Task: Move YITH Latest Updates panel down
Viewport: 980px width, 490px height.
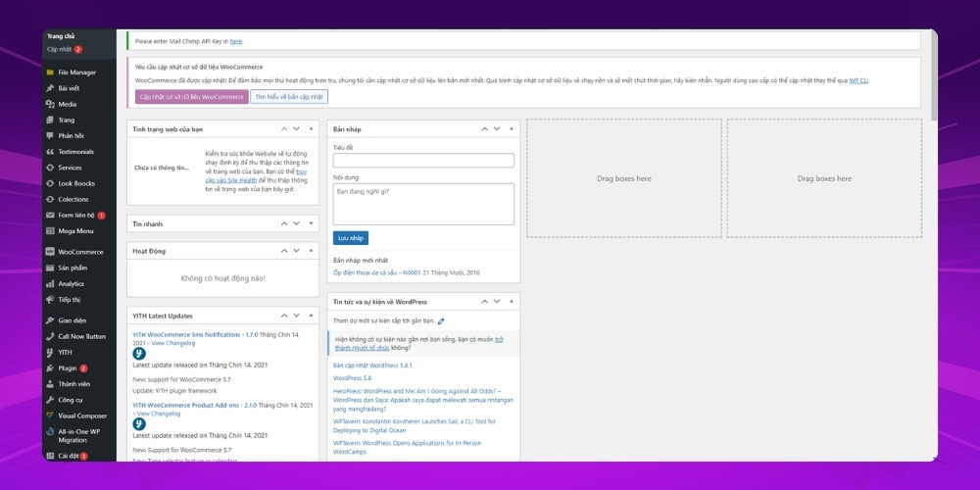Action: pos(296,316)
